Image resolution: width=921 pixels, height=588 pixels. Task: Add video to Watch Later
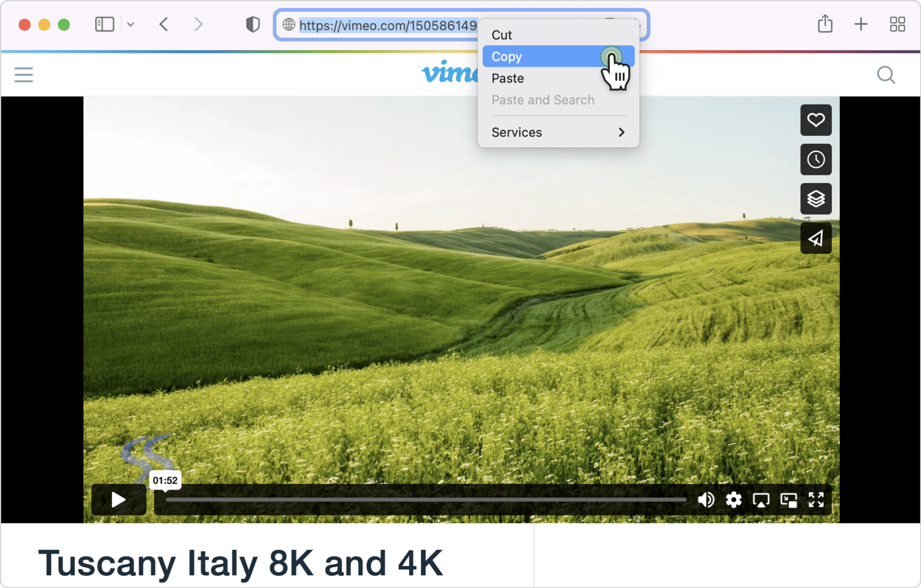816,160
